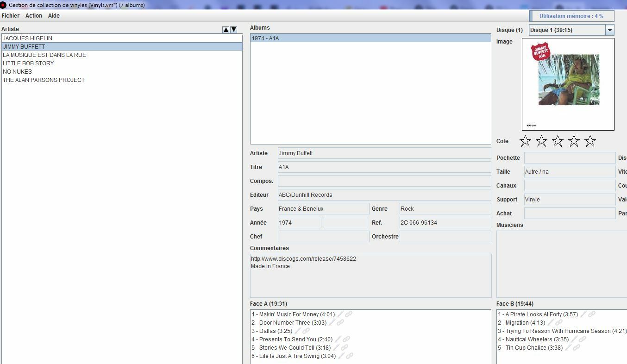Click the empty Pochette field
This screenshot has width=627, height=364.
pyautogui.click(x=570, y=158)
